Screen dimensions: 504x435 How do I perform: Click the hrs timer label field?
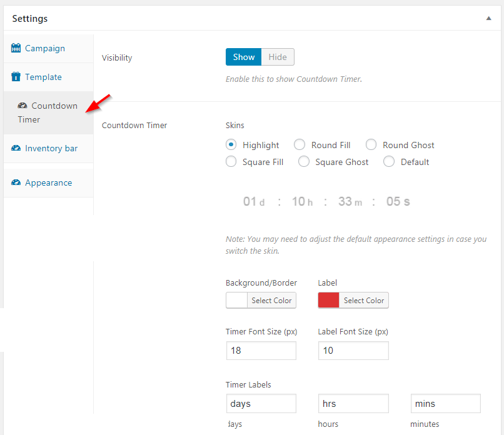353,404
